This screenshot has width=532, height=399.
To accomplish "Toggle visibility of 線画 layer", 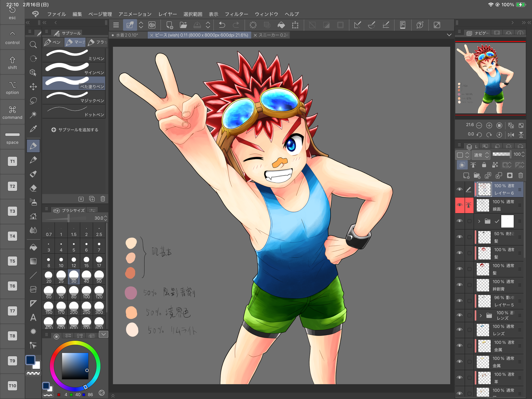I will 459,205.
